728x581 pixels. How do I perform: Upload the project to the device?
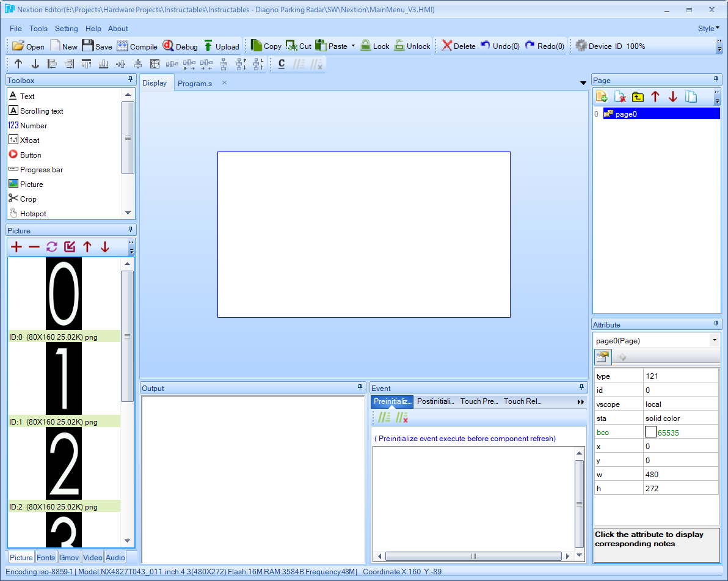point(222,46)
